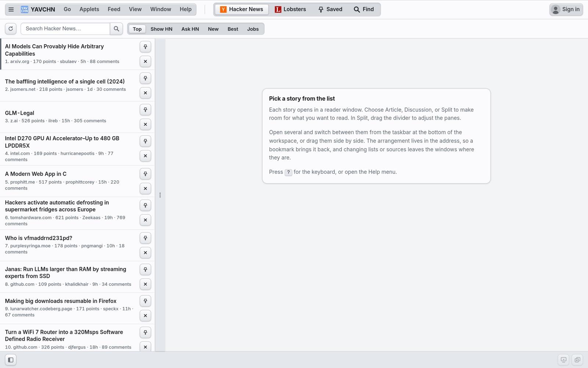This screenshot has width=588, height=368.
Task: Pin the Intel D270 GPU story
Action: tap(146, 141)
